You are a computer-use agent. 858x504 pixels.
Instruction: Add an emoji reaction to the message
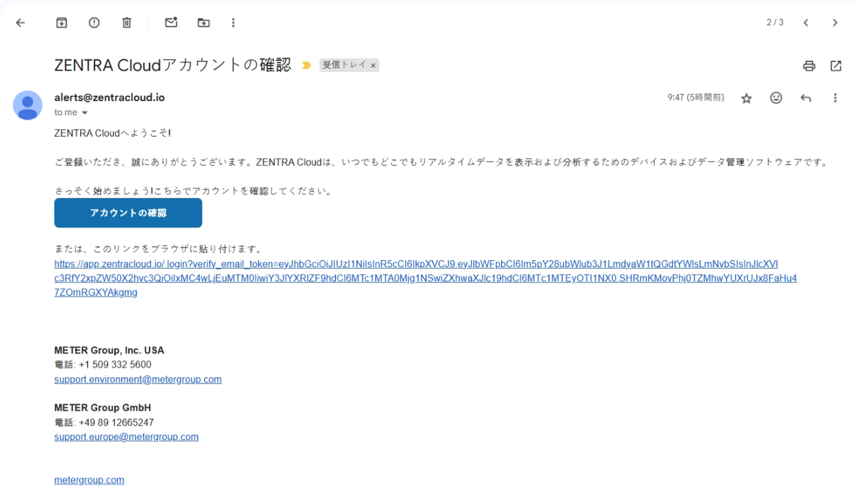point(776,98)
